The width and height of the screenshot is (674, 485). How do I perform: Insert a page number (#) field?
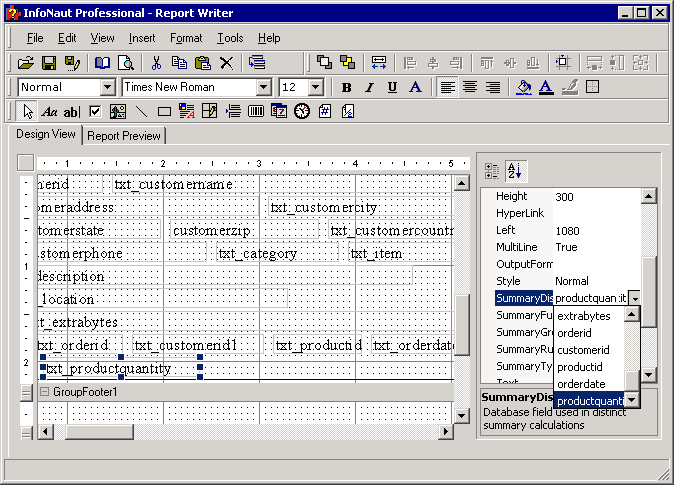325,112
